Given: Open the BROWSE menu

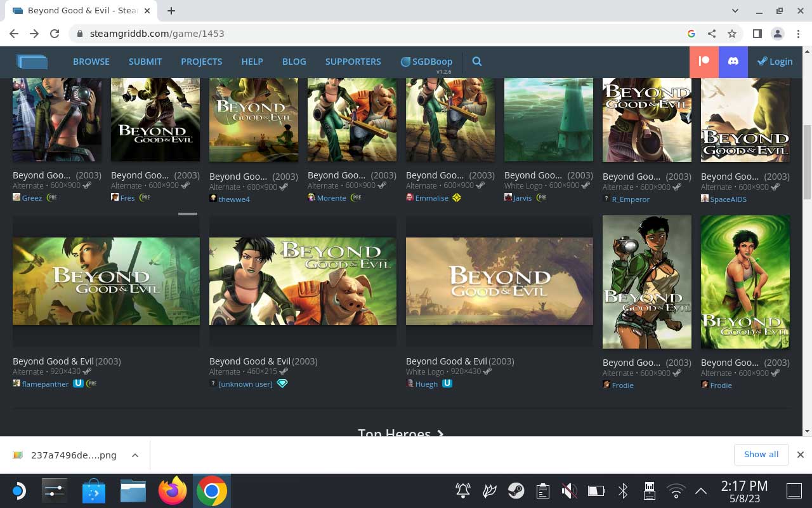Looking at the screenshot, I should point(91,62).
